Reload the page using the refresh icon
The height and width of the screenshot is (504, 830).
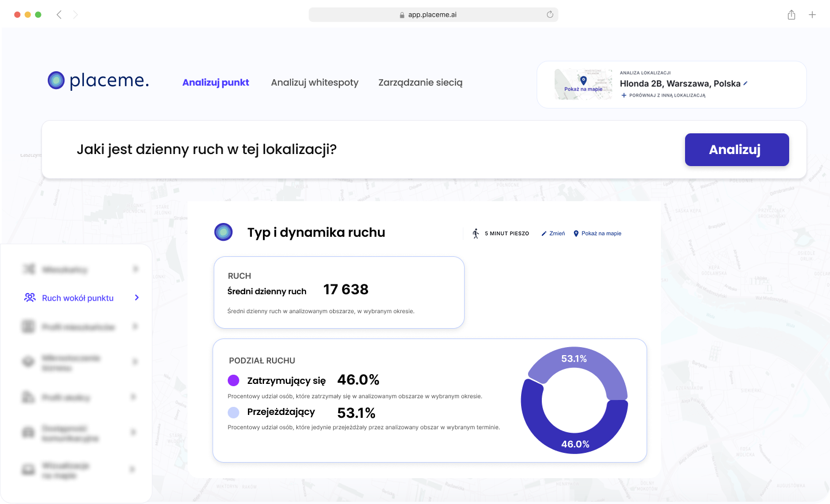[x=550, y=14]
